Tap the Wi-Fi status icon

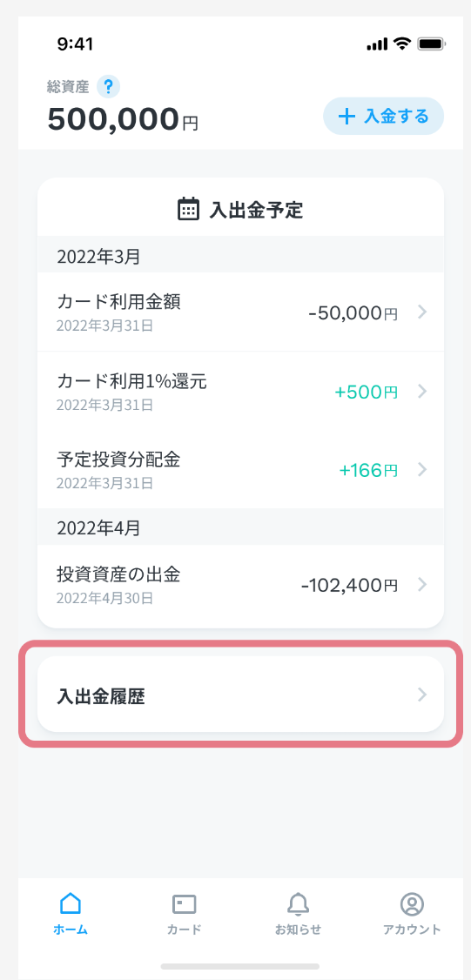(x=402, y=44)
